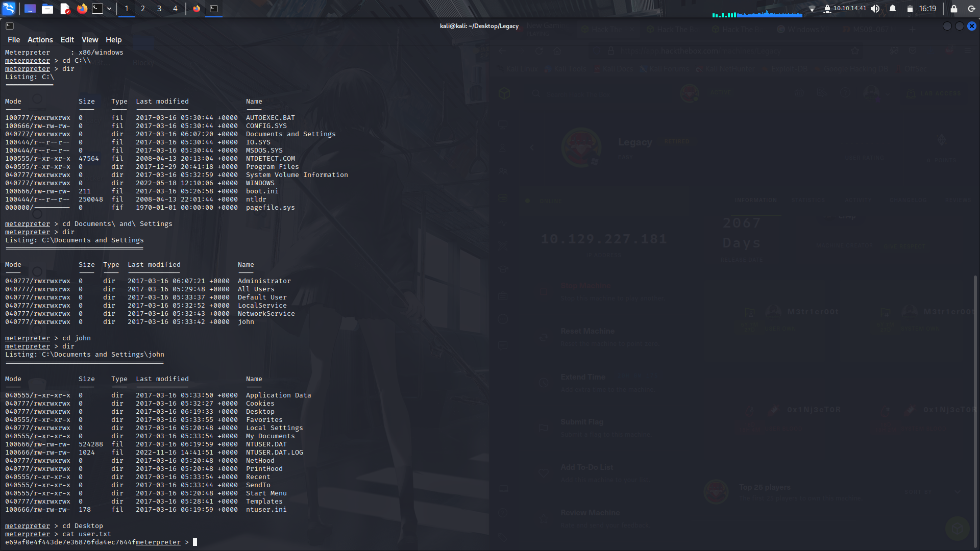Expand the dropdown chevron beside the terminal launcher
The image size is (980, 551).
point(109,8)
